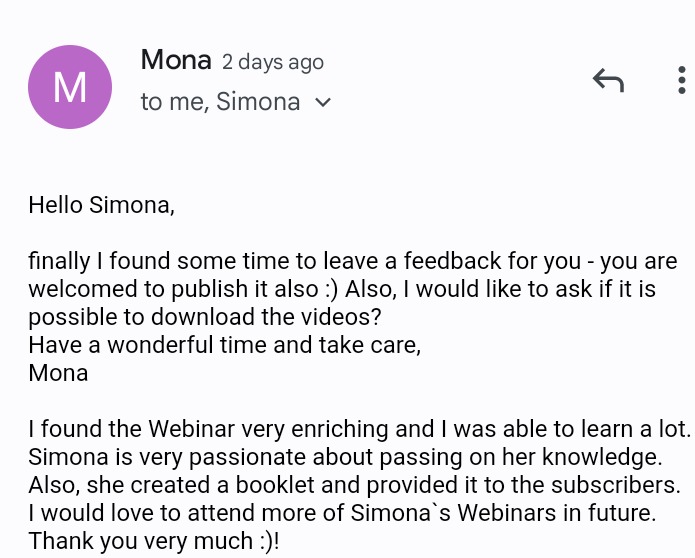This screenshot has height=558, width=695.
Task: Click the '2 days ago' timestamp
Action: [273, 62]
